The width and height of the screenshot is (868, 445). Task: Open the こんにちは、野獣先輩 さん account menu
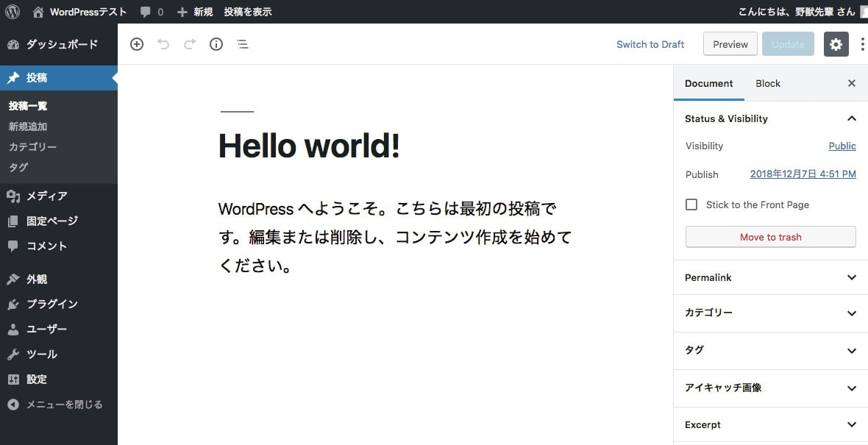802,12
